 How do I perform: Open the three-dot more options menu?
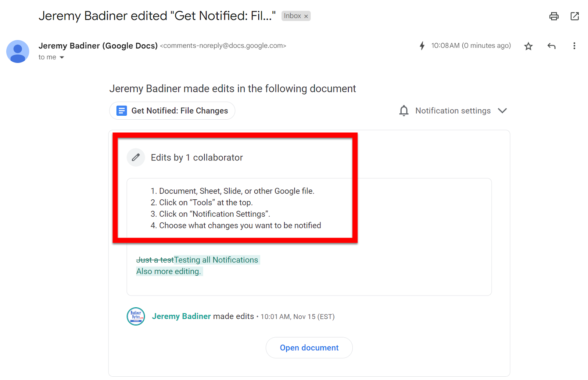[574, 46]
